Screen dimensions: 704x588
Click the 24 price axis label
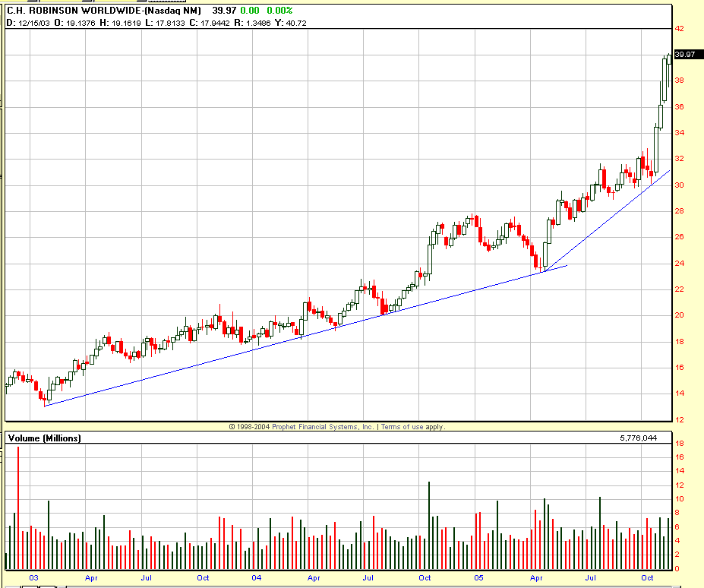679,263
